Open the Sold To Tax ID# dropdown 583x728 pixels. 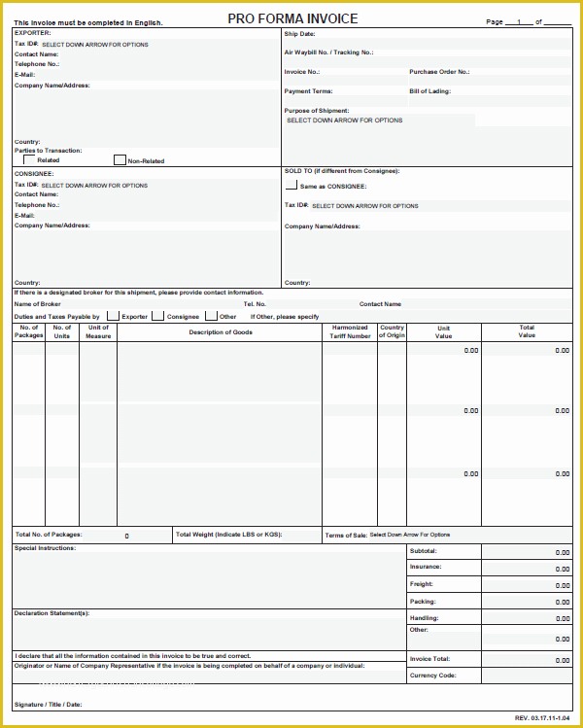coord(440,206)
